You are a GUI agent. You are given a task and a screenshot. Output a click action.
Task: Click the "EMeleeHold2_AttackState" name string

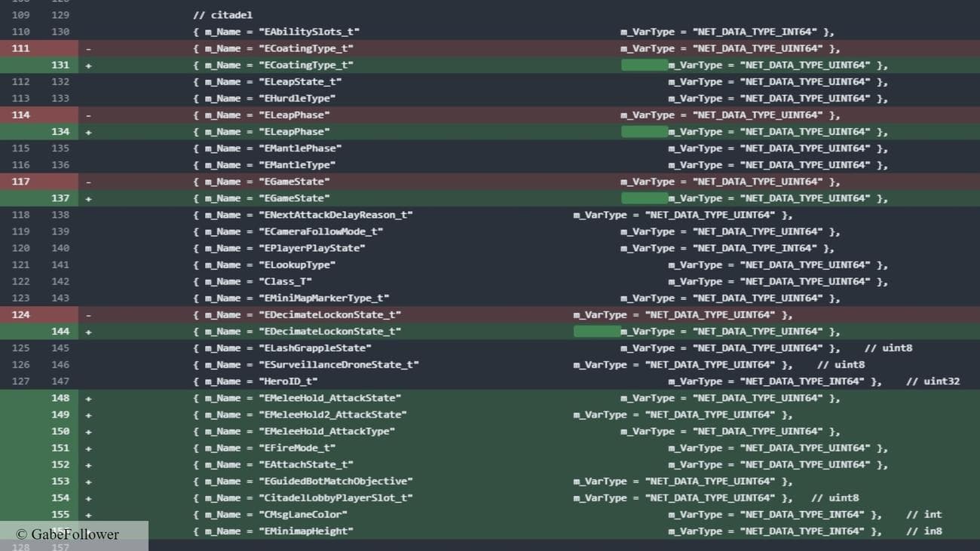(x=332, y=415)
